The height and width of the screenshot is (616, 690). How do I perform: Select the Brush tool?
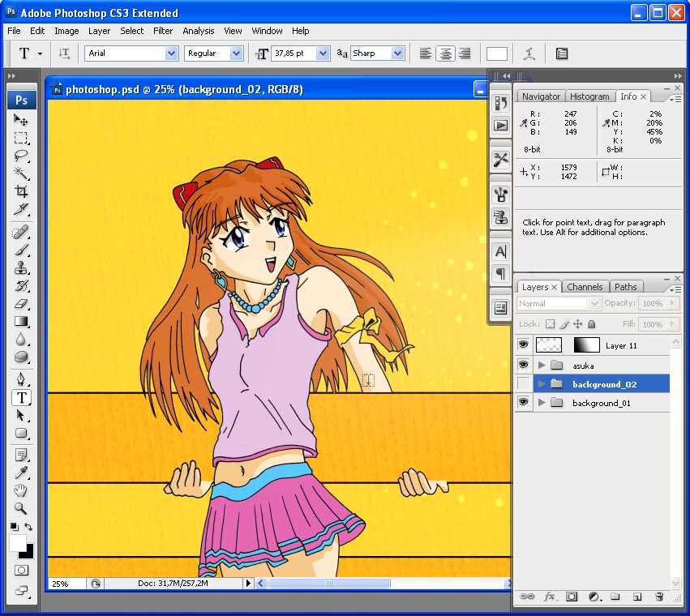(x=21, y=250)
